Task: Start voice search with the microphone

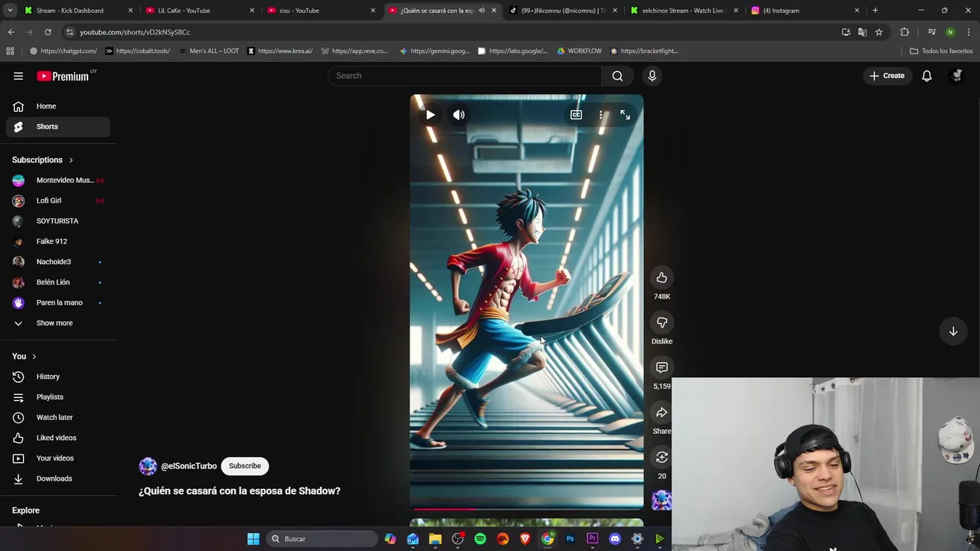Action: click(652, 76)
